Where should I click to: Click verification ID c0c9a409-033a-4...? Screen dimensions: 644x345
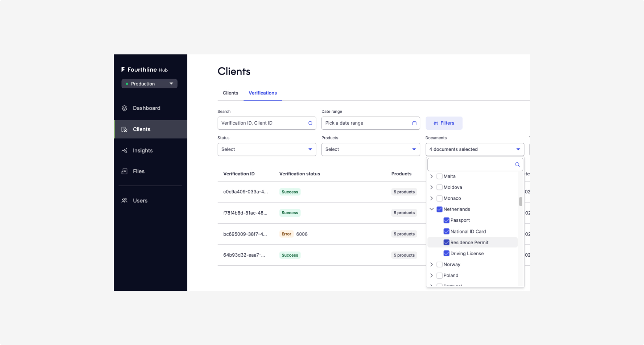click(245, 192)
